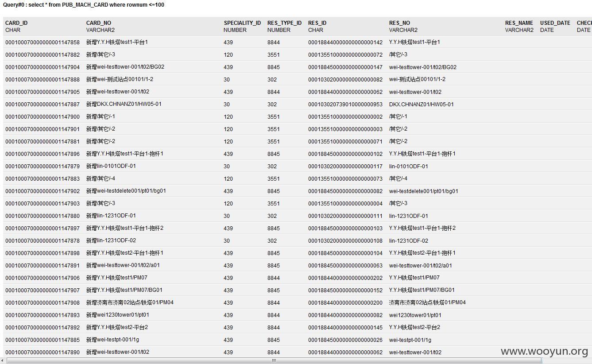This screenshot has height=364, width=592.
Task: Select CARD_ID cell 00010007000000001147893
Action: tap(43, 315)
